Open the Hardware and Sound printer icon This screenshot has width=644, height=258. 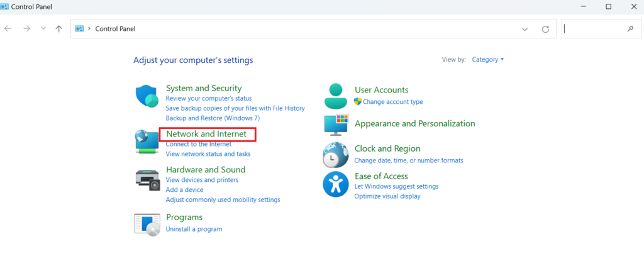tap(147, 181)
